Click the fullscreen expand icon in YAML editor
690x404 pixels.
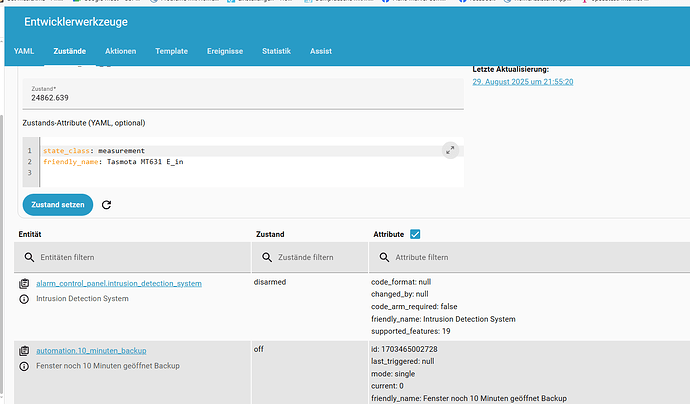pos(449,150)
